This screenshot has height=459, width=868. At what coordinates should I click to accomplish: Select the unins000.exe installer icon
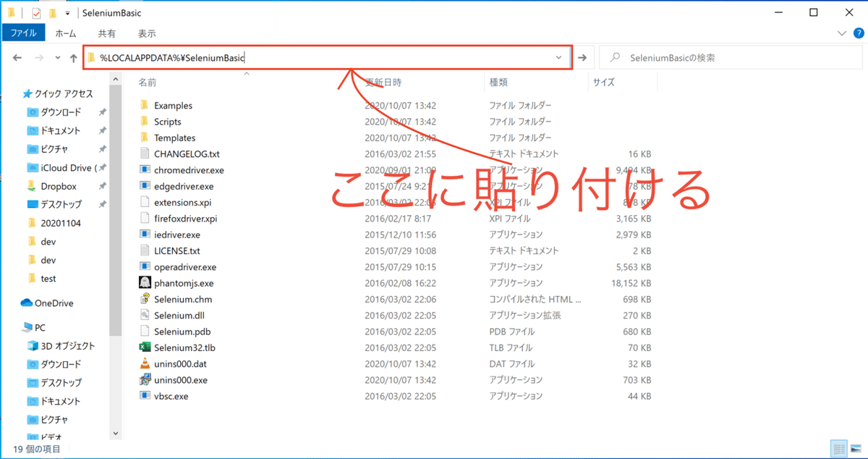click(x=145, y=380)
